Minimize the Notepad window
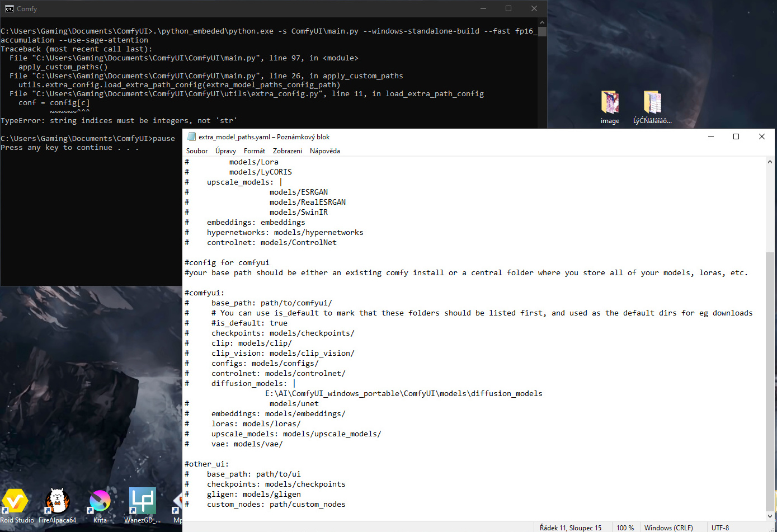Screen dimensions: 777x532 pos(711,136)
